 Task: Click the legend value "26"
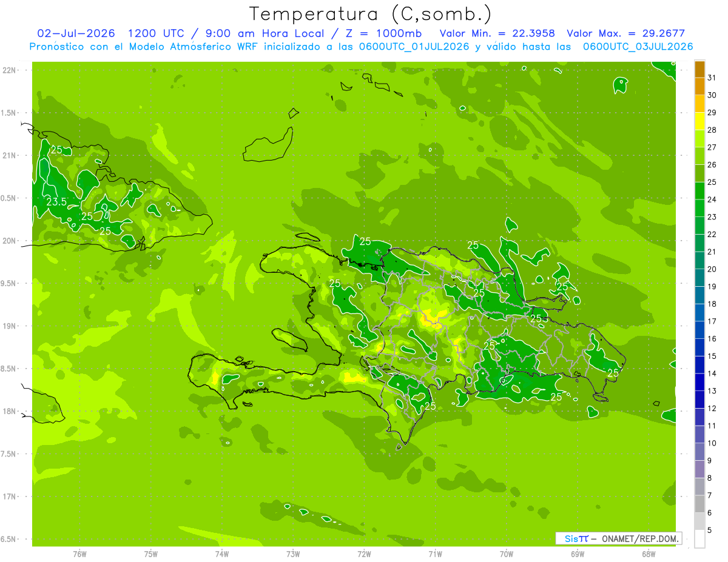coord(712,165)
